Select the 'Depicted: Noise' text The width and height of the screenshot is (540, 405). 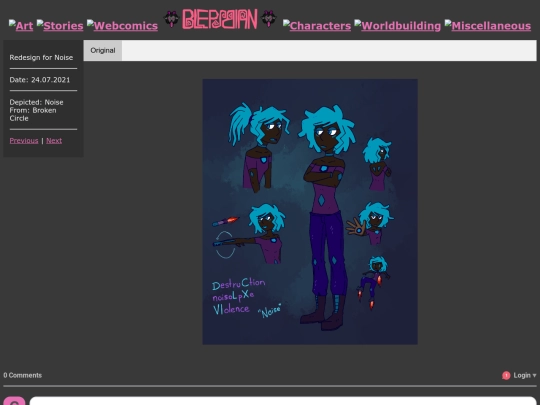(37, 102)
